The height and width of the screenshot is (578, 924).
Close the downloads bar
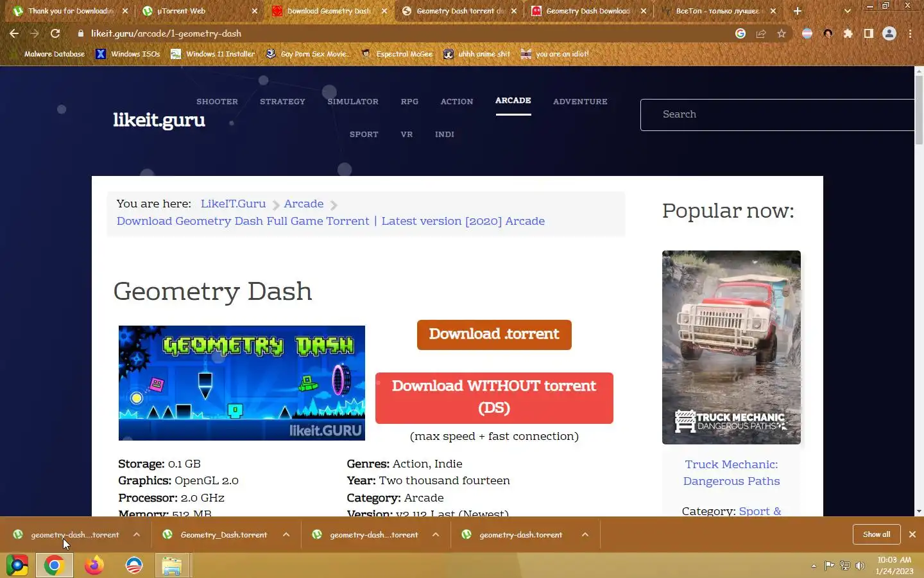tap(912, 534)
